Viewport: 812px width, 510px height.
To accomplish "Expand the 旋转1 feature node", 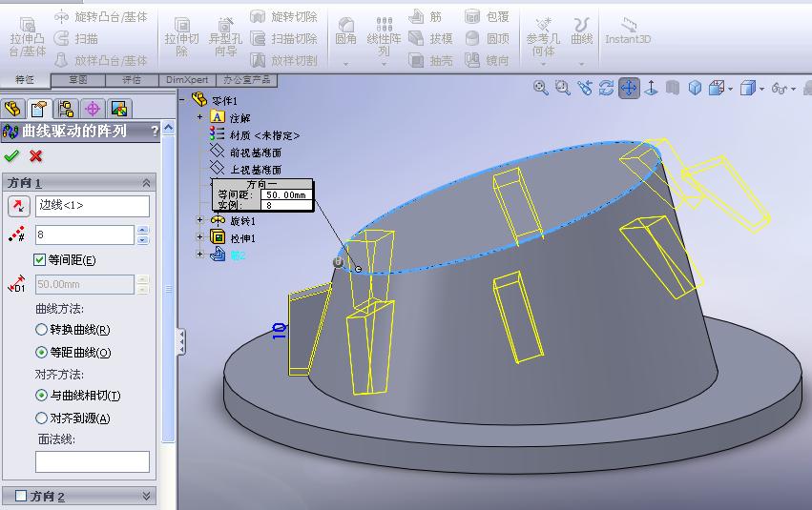I will (x=199, y=220).
